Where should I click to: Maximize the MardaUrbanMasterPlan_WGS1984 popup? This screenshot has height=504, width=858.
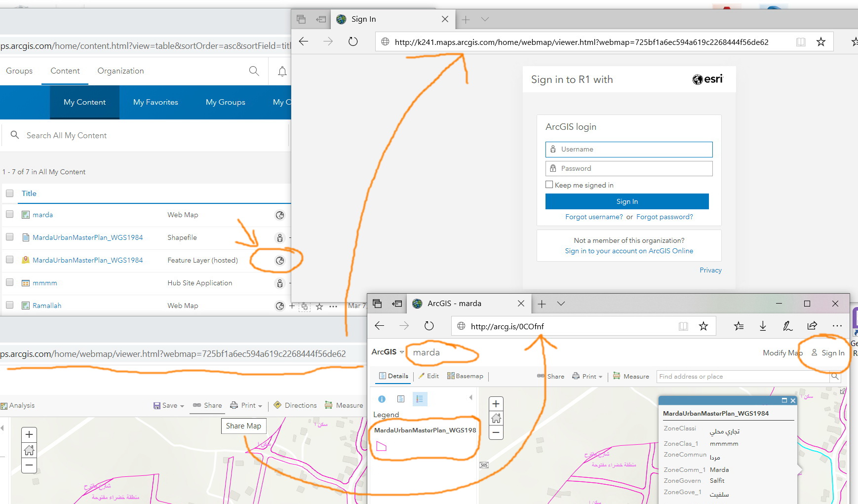coord(784,400)
